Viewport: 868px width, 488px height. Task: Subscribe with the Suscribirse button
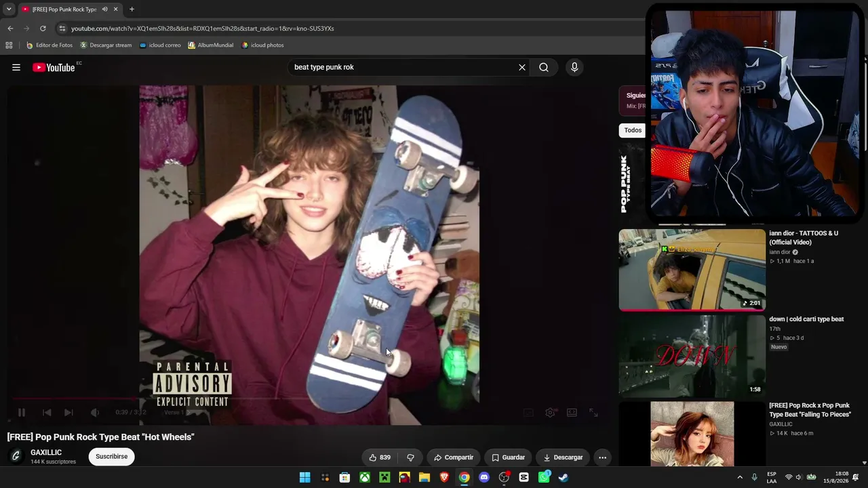point(111,457)
